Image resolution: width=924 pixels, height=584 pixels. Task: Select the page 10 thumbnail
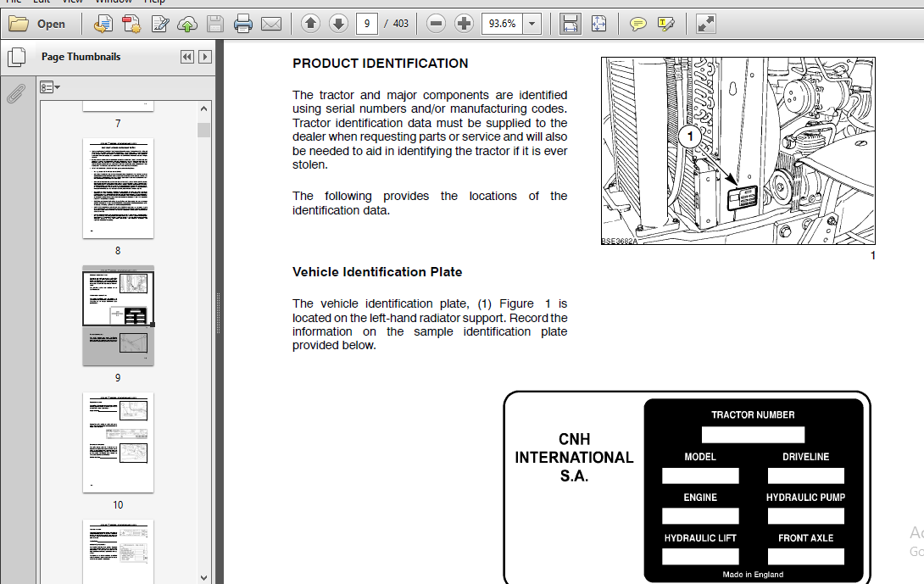tap(118, 442)
